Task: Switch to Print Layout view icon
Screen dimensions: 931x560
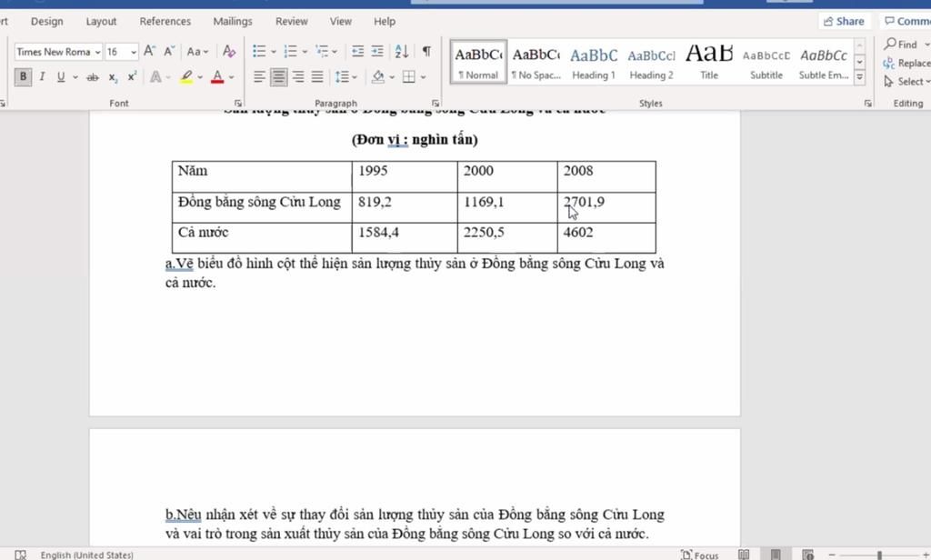Action: pyautogui.click(x=776, y=555)
